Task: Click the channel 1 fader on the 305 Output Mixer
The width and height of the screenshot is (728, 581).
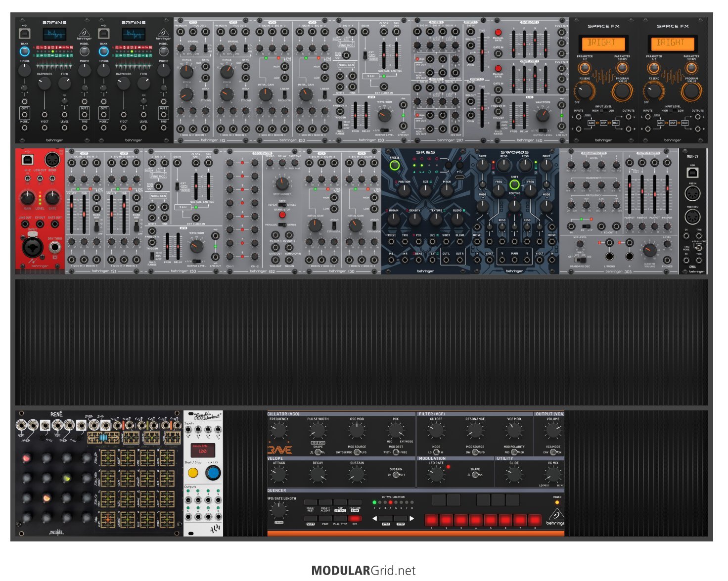Action: tap(630, 193)
